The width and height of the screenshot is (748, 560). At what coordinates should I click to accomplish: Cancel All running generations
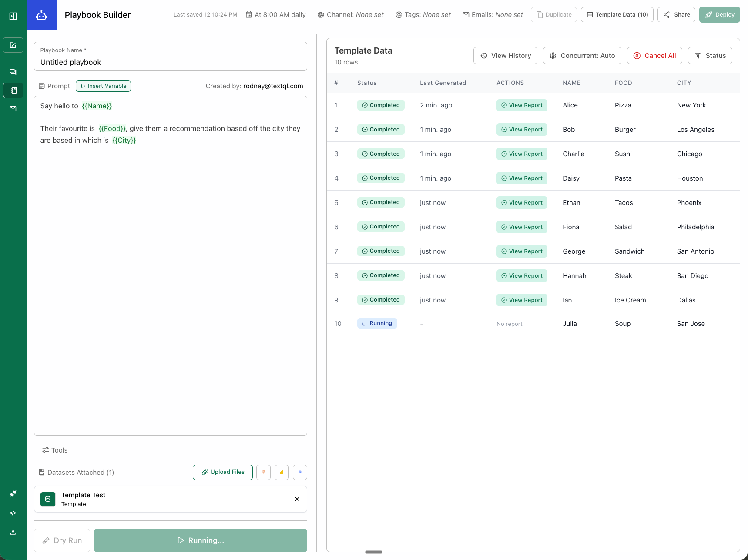[x=654, y=55]
